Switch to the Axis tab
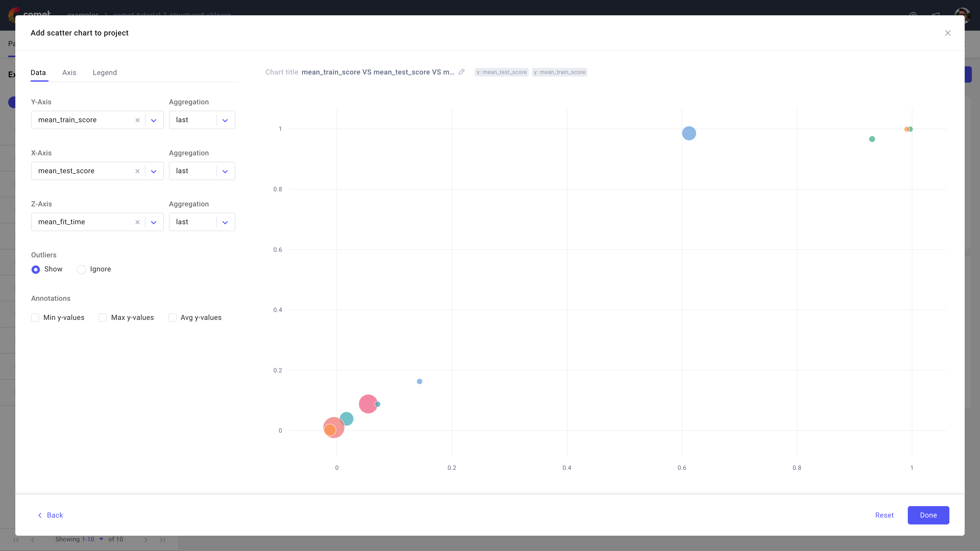Image resolution: width=980 pixels, height=551 pixels. click(69, 73)
